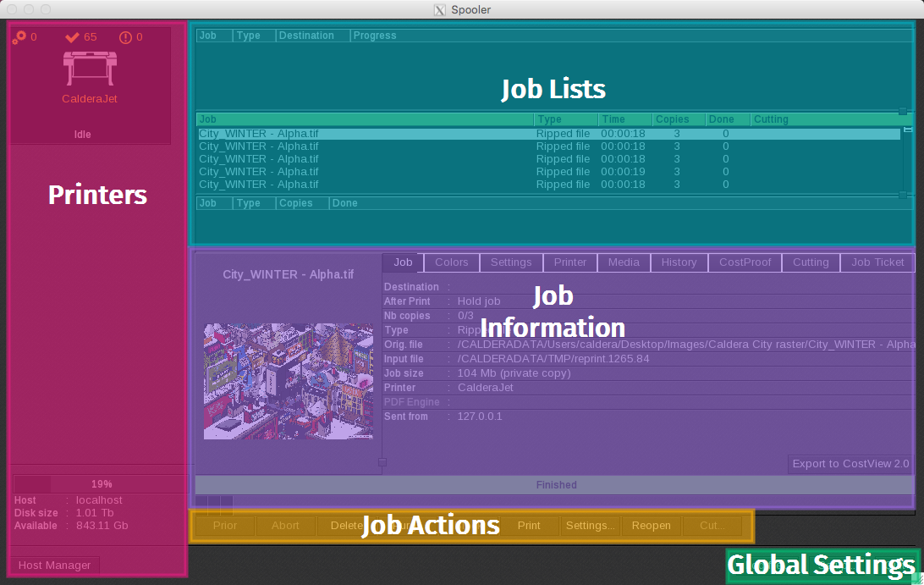Select the CalderaJet printer icon
This screenshot has width=924, height=585.
pyautogui.click(x=90, y=69)
